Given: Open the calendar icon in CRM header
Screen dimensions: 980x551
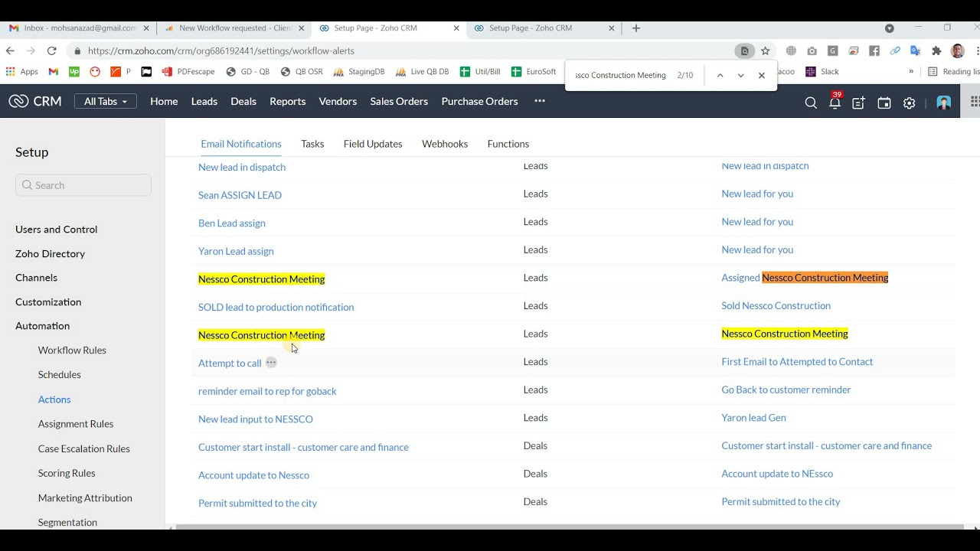Looking at the screenshot, I should [x=884, y=103].
